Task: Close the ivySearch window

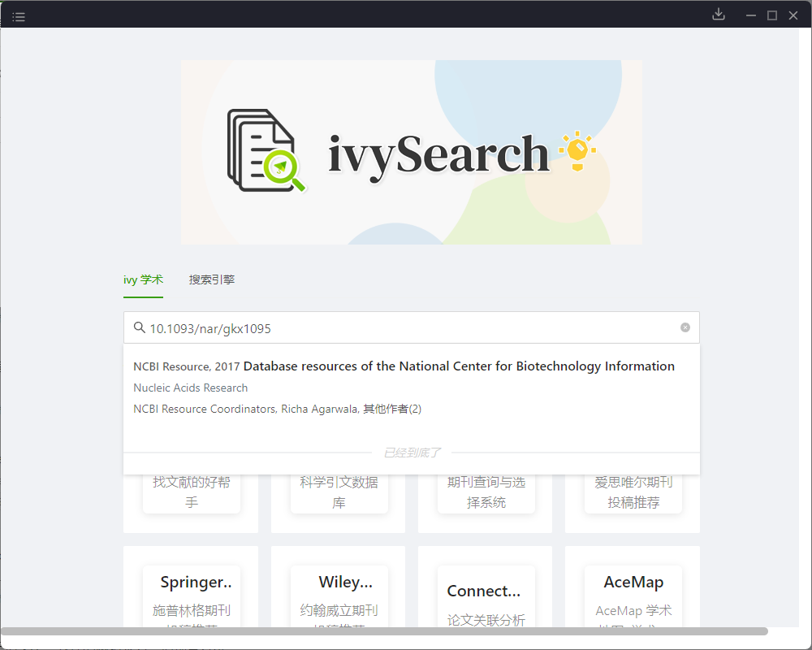Action: [x=793, y=15]
